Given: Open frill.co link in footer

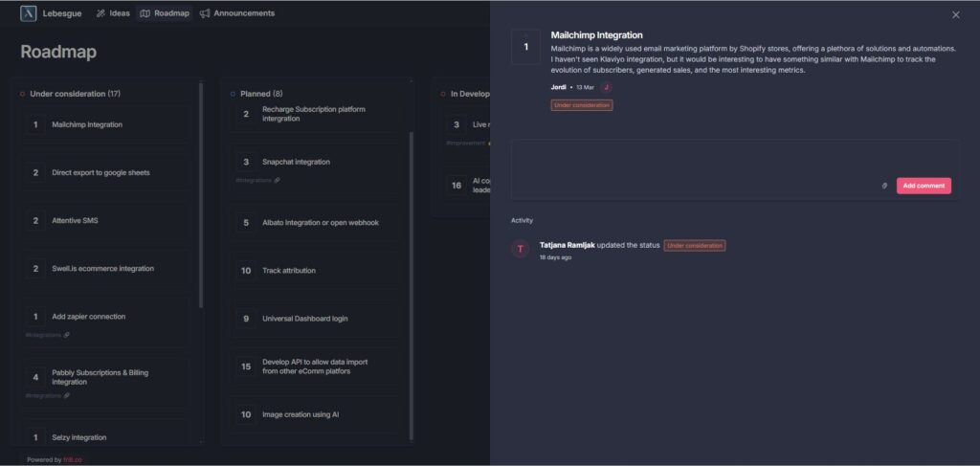Looking at the screenshot, I should pyautogui.click(x=73, y=459).
